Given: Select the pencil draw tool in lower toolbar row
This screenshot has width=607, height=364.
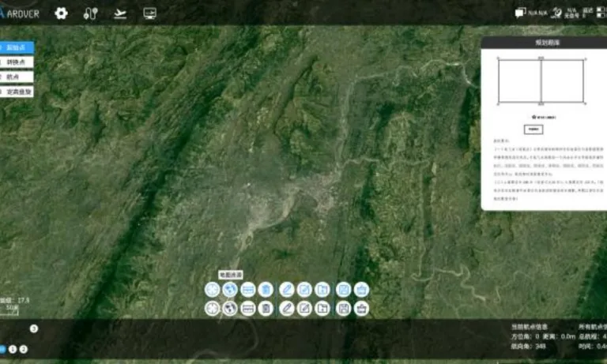Looking at the screenshot, I should point(286,308).
